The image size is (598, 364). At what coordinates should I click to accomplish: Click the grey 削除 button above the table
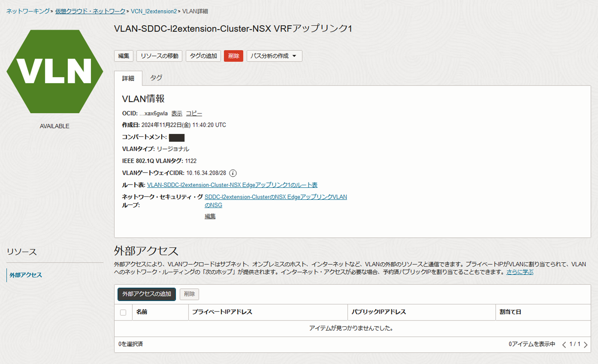coord(189,294)
